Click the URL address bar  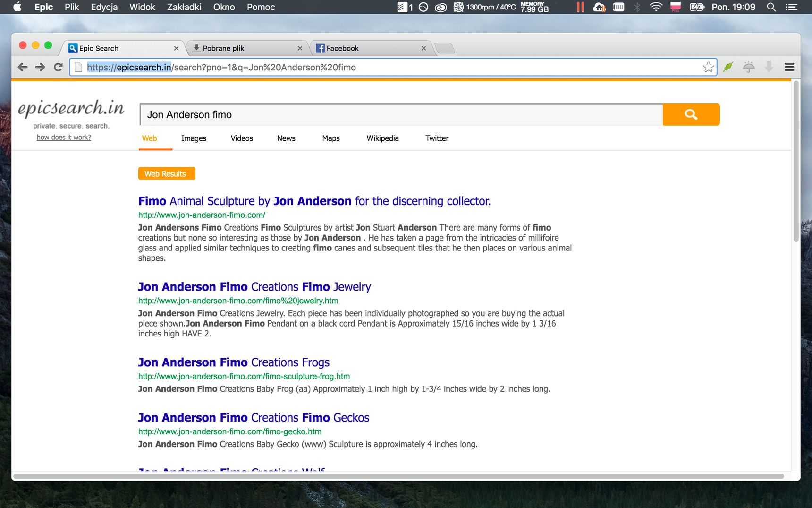pyautogui.click(x=393, y=67)
